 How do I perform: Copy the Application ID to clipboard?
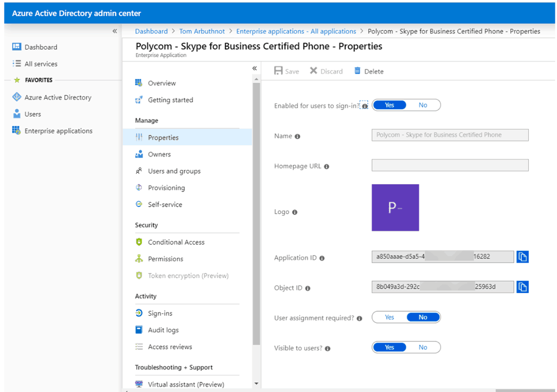[x=522, y=257]
